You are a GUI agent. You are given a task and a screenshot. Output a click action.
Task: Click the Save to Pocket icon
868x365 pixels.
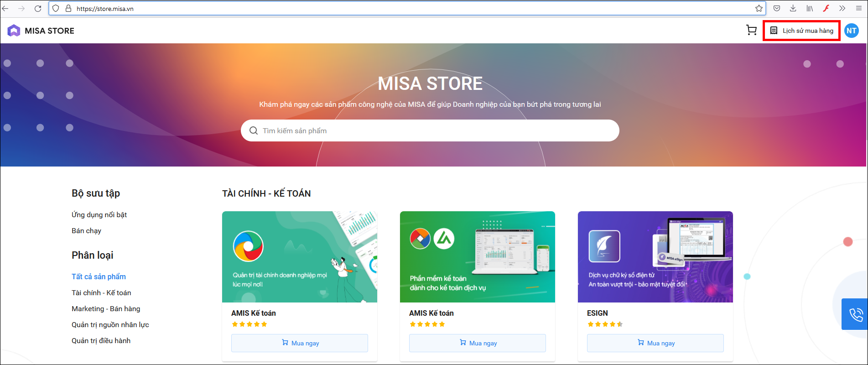[777, 9]
